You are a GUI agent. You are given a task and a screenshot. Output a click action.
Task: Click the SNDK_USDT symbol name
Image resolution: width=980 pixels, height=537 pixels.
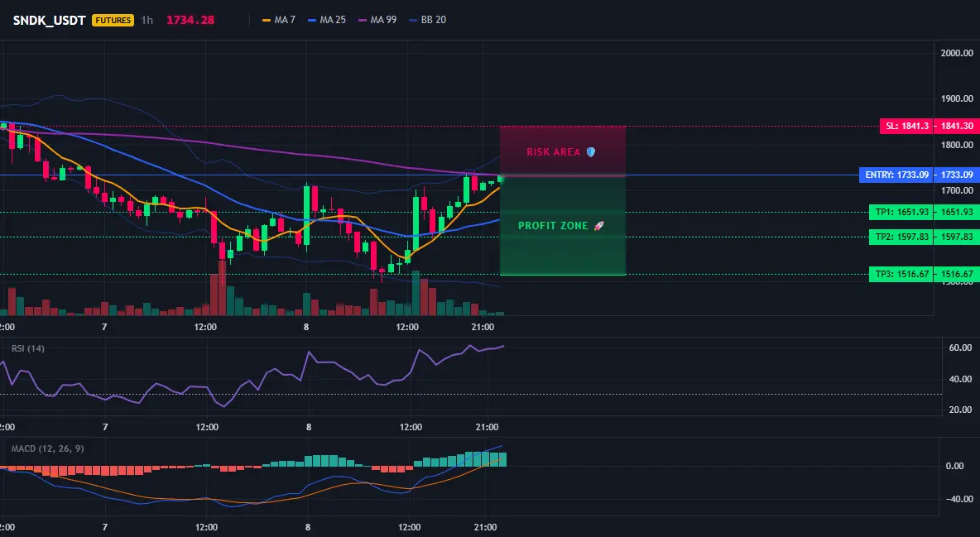point(50,20)
